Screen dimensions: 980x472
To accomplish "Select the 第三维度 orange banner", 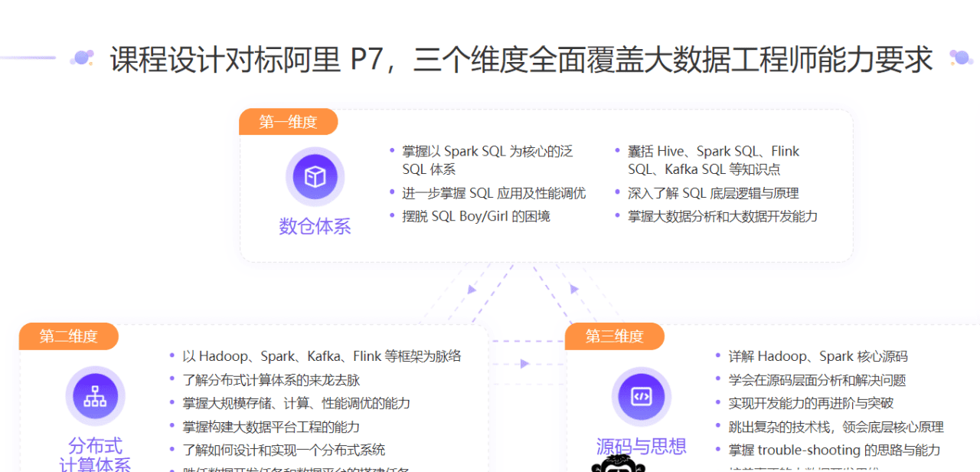I will pyautogui.click(x=615, y=336).
